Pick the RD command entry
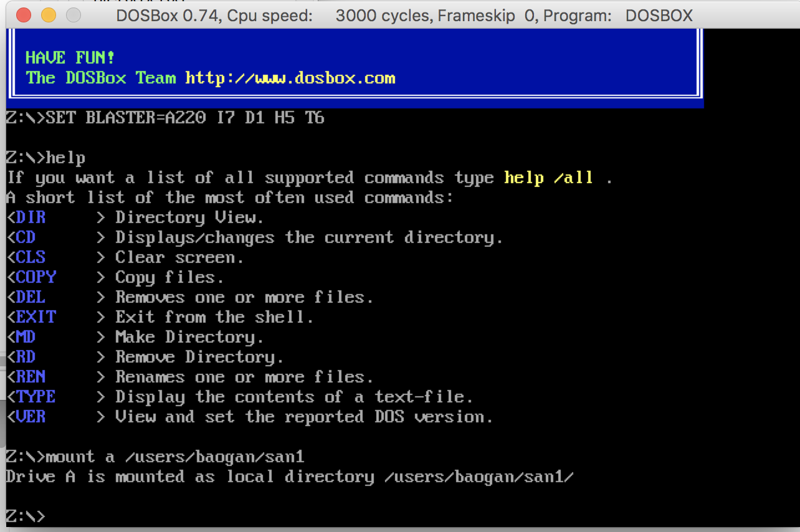Image resolution: width=800 pixels, height=532 pixels. point(26,357)
